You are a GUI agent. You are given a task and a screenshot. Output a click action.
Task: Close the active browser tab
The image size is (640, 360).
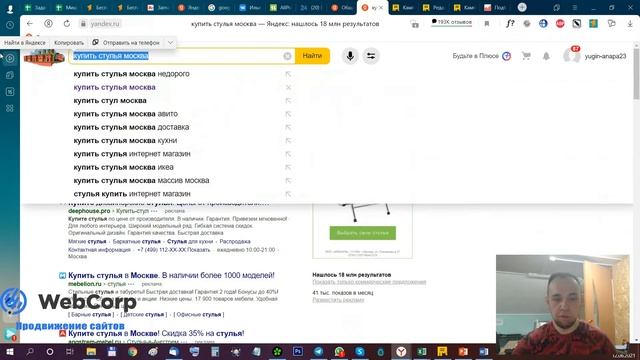coord(381,8)
